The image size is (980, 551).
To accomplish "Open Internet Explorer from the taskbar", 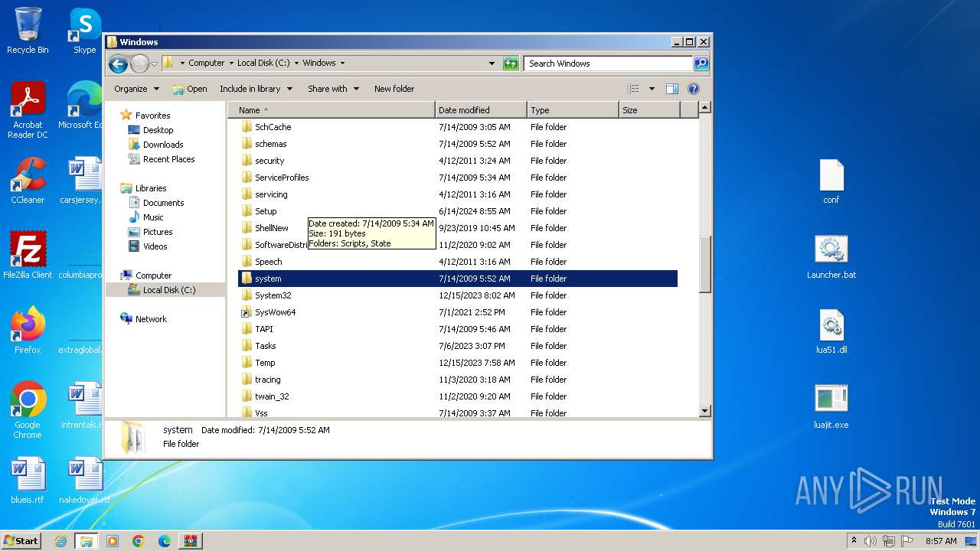I will click(x=60, y=541).
